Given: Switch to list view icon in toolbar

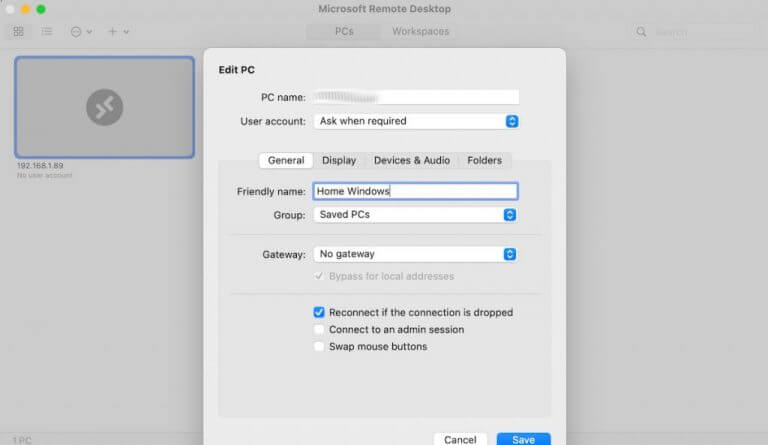Looking at the screenshot, I should click(x=47, y=32).
